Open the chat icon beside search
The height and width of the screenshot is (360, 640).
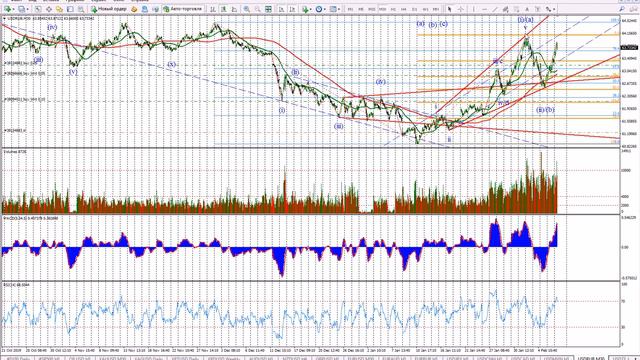click(x=633, y=9)
